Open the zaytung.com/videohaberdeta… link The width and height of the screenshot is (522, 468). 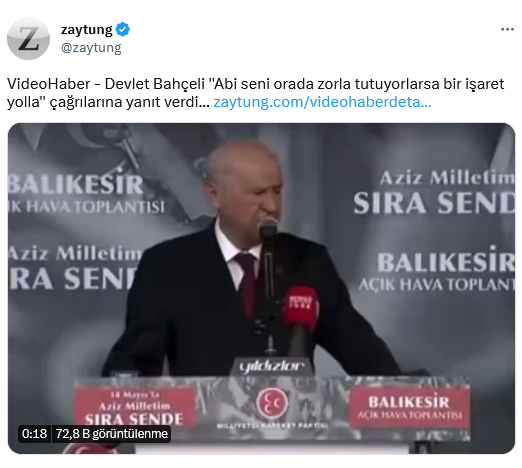322,102
